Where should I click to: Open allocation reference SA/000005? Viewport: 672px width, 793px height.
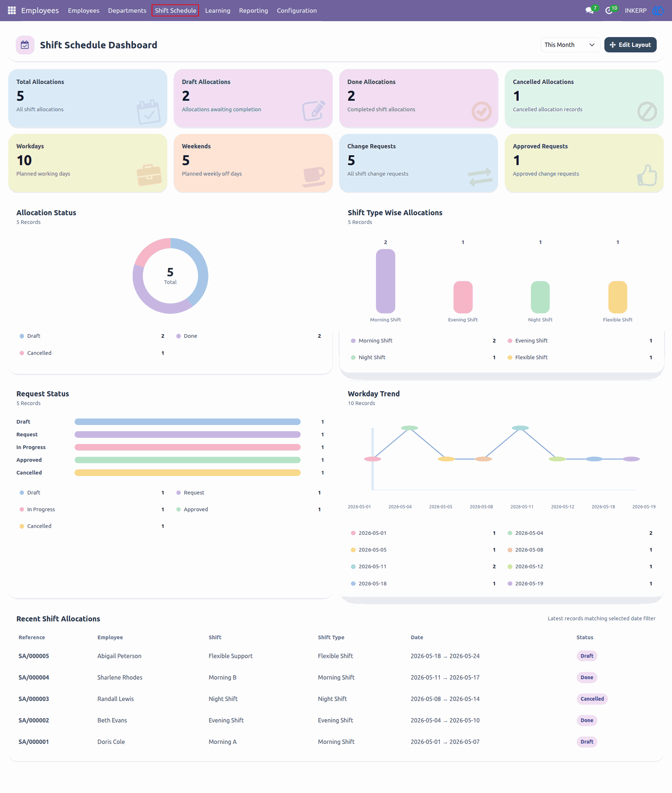click(34, 656)
